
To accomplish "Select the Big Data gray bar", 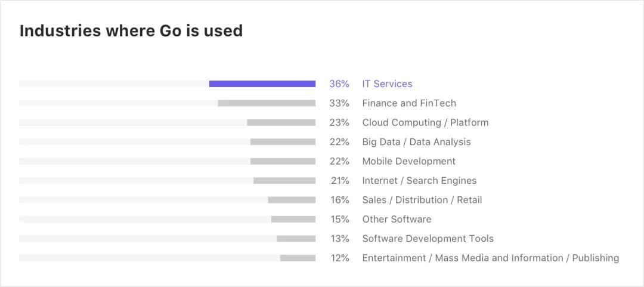I will tap(283, 142).
